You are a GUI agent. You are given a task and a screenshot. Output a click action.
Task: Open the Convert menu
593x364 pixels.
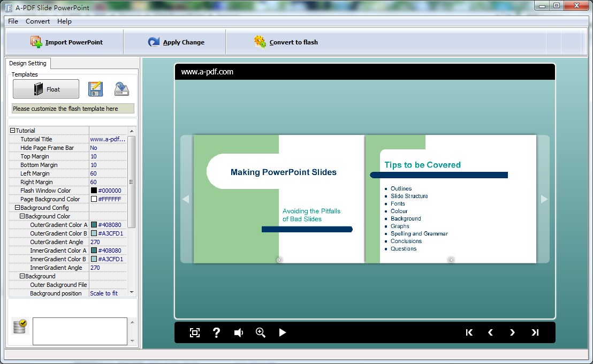coord(37,21)
